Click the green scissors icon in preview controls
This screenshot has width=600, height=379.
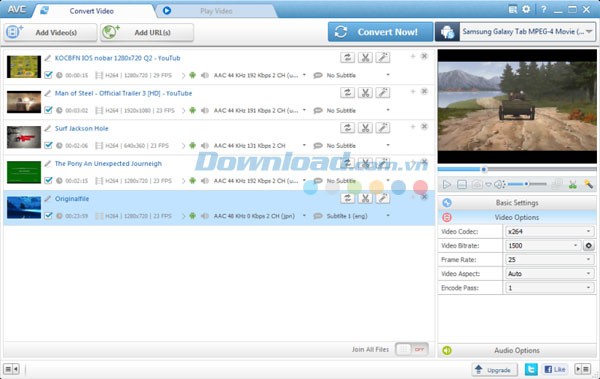[573, 185]
